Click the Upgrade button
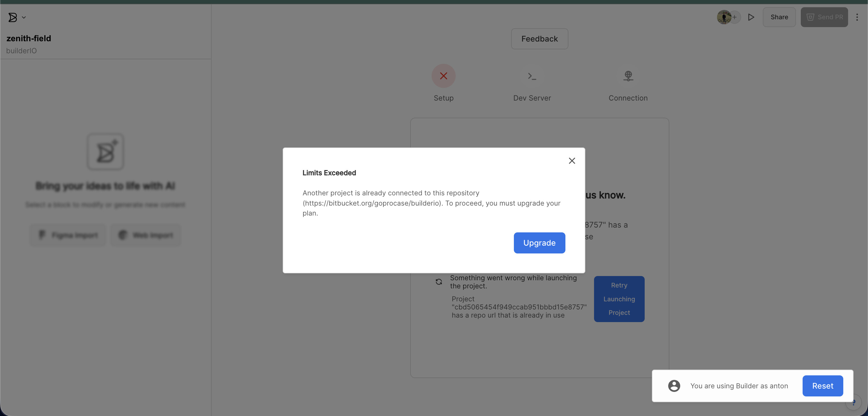The height and width of the screenshot is (416, 868). coord(539,243)
